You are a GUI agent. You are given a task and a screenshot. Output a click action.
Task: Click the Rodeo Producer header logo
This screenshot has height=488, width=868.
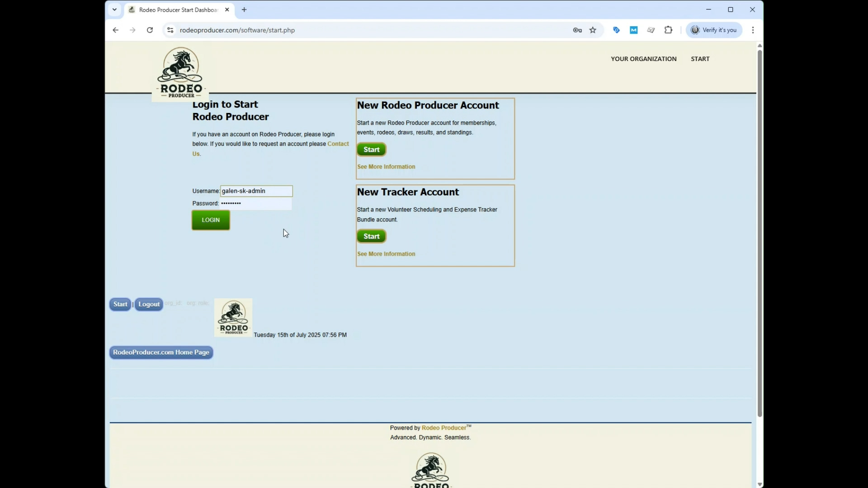click(x=181, y=73)
